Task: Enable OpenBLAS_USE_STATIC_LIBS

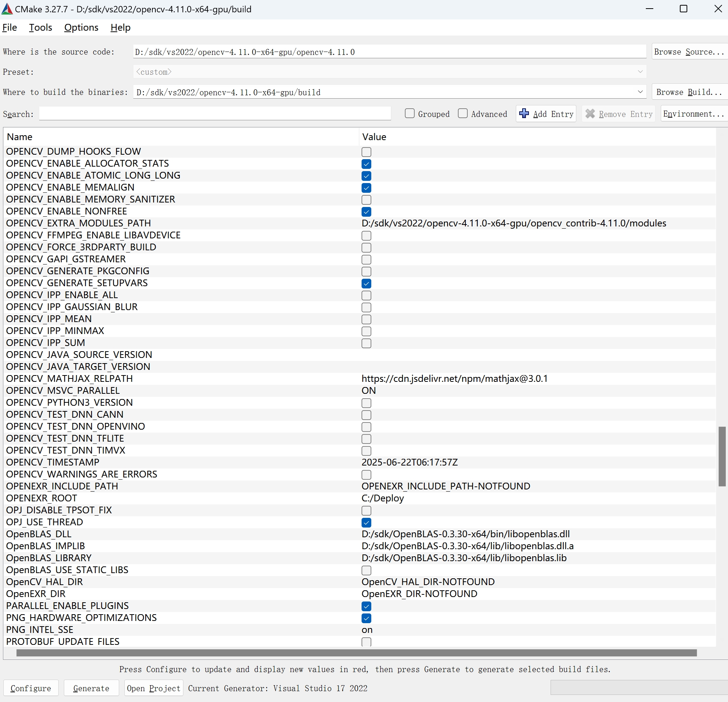Action: pyautogui.click(x=366, y=570)
